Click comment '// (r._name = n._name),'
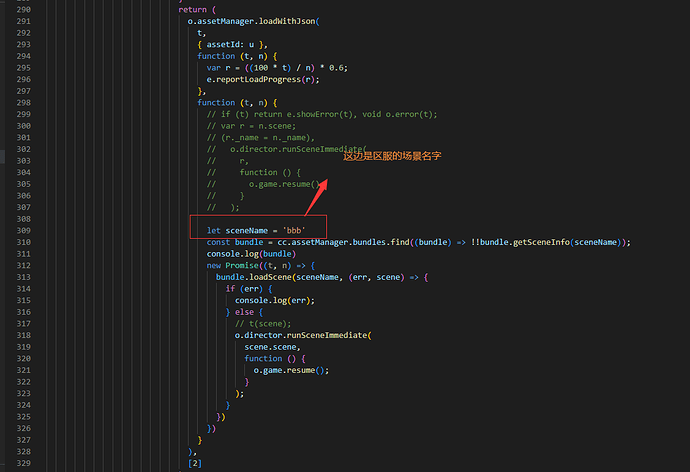Image resolution: width=690 pixels, height=472 pixels. [x=261, y=138]
